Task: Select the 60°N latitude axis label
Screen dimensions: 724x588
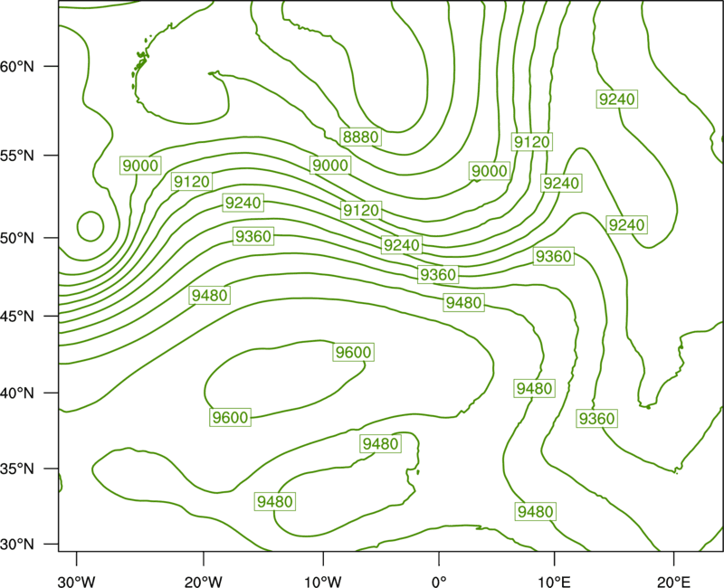Action: (17, 67)
